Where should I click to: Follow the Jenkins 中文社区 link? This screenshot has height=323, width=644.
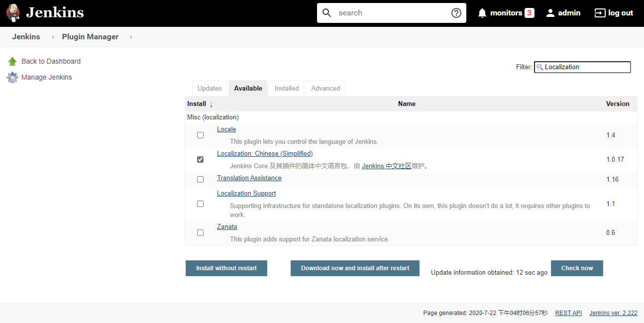pos(387,166)
